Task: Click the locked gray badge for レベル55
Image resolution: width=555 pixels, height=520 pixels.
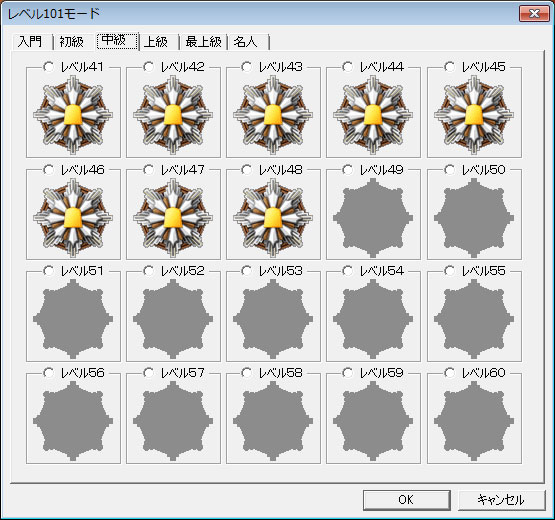Action: click(474, 319)
